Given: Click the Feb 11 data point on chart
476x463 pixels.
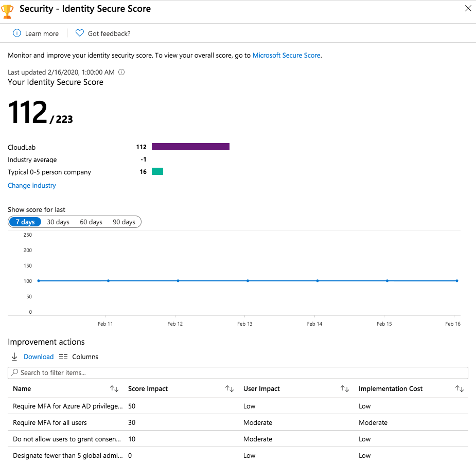Looking at the screenshot, I should (x=109, y=281).
